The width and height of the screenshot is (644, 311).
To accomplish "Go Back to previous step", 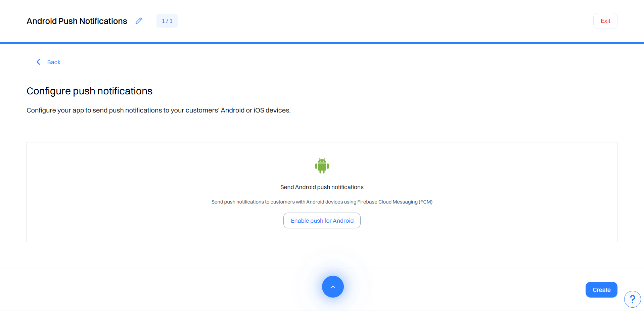I will [54, 62].
